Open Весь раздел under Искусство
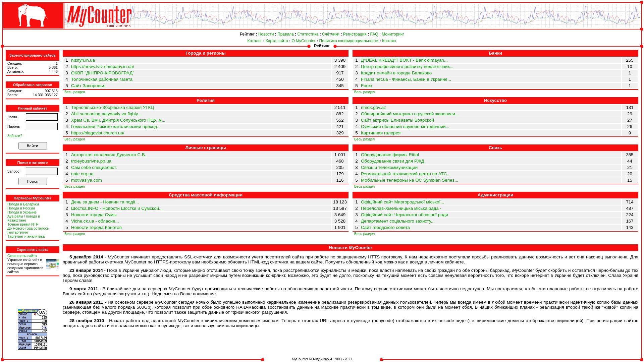This screenshot has width=644, height=362. [x=364, y=139]
